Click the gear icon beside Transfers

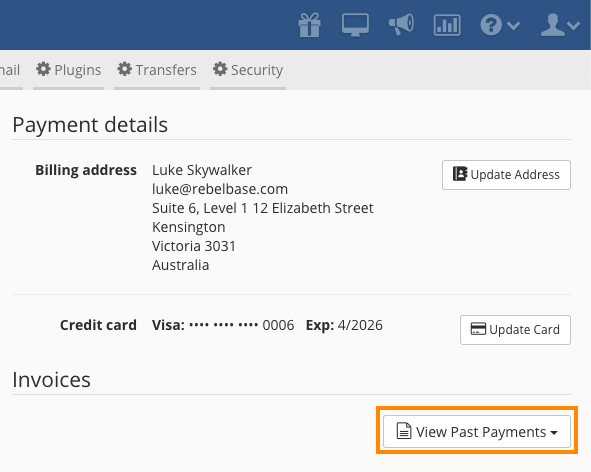125,69
